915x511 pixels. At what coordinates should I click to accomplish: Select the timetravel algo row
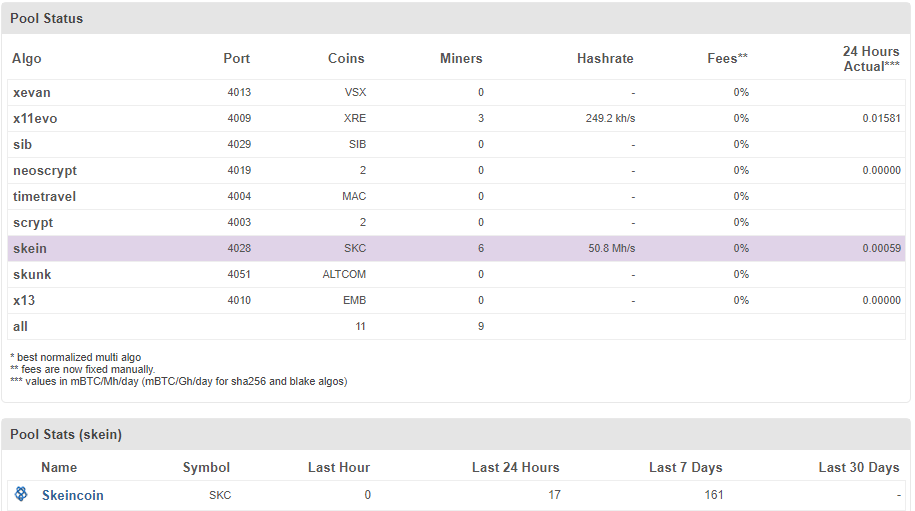pyautogui.click(x=44, y=197)
